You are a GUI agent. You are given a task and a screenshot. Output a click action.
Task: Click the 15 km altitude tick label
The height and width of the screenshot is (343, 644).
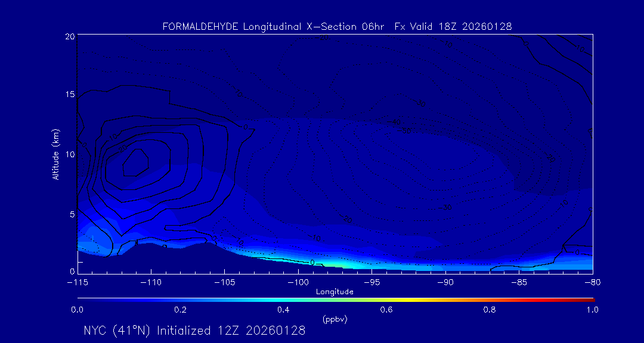69,95
